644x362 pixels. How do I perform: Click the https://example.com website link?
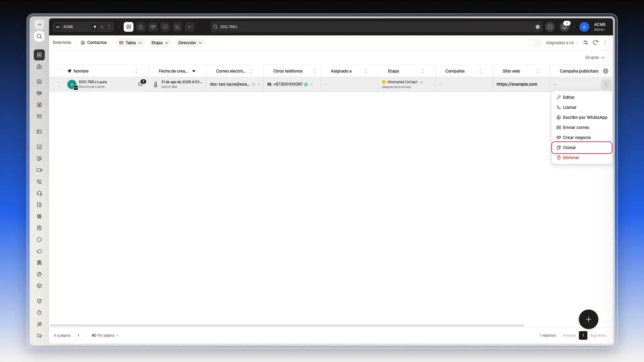[517, 84]
